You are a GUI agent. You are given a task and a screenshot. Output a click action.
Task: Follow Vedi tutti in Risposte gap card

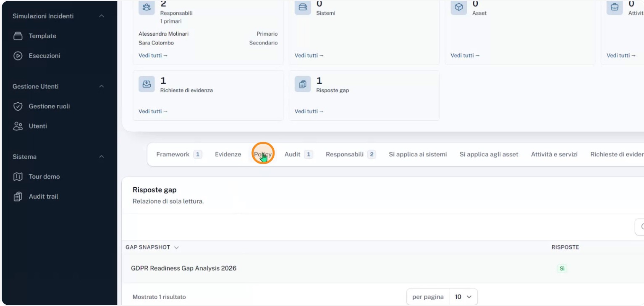(309, 111)
